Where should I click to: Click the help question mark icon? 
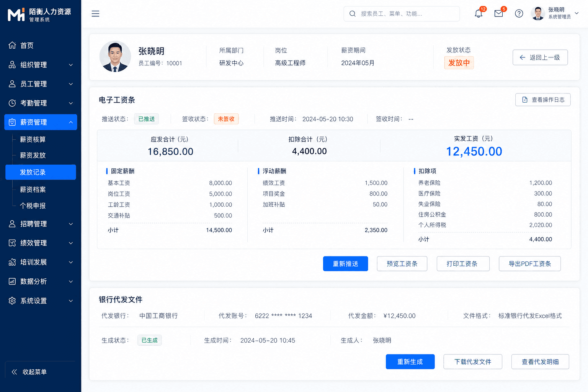point(519,13)
